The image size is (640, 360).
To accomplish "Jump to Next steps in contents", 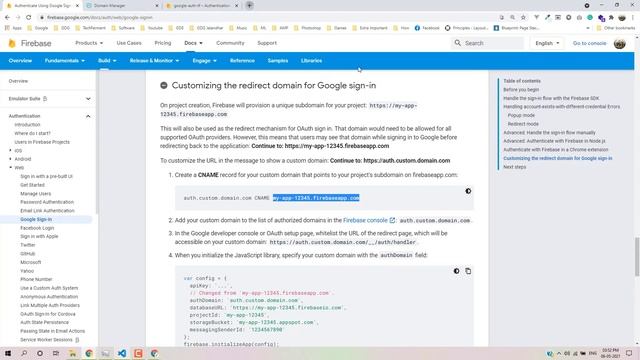I will coord(514,167).
